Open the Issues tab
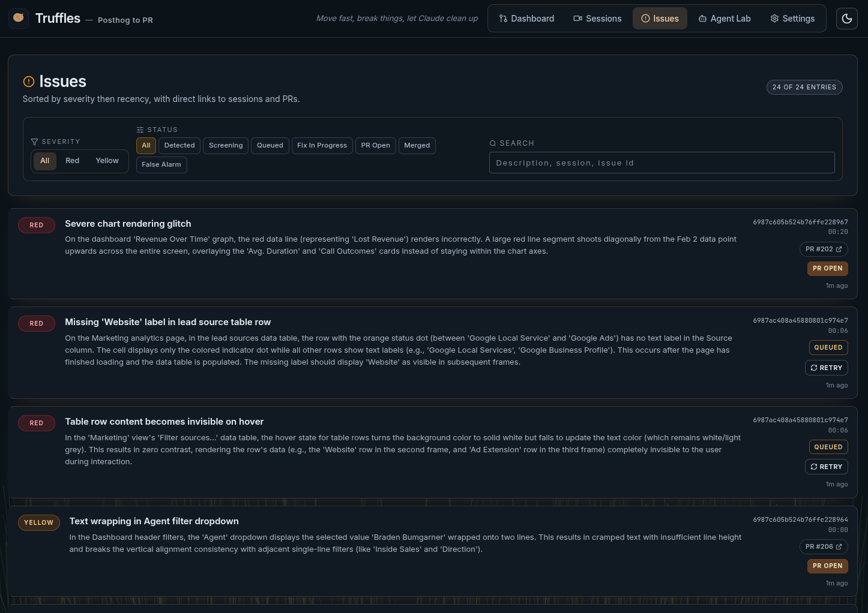The image size is (868, 613). click(660, 18)
